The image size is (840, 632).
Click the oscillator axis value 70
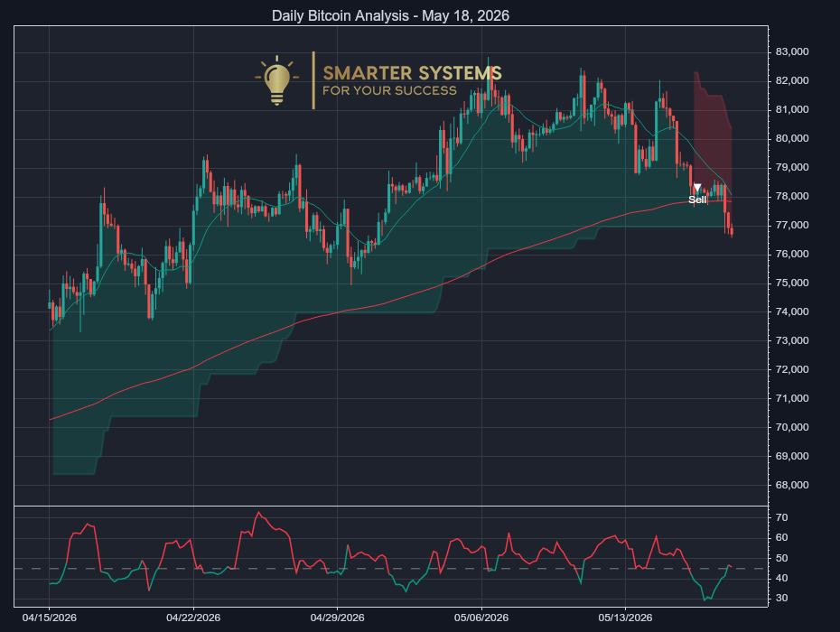[781, 518]
